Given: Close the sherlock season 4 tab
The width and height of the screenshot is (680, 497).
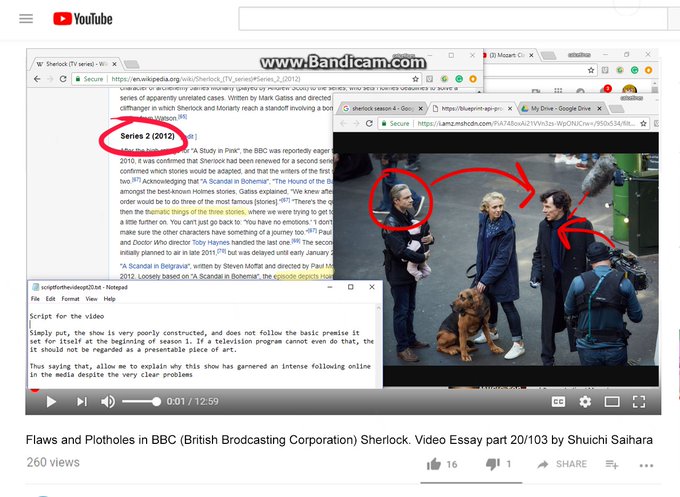Looking at the screenshot, I should point(420,108).
